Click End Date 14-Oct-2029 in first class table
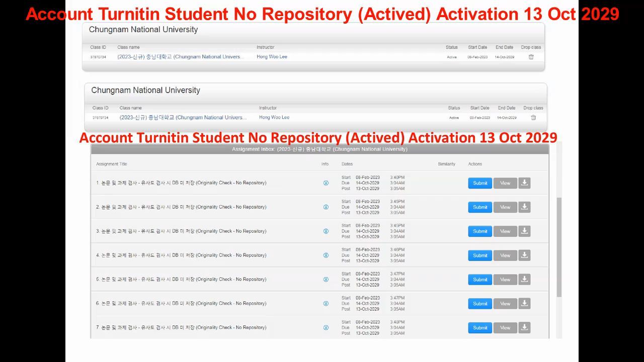Viewport: 644px width, 362px height. tap(504, 57)
